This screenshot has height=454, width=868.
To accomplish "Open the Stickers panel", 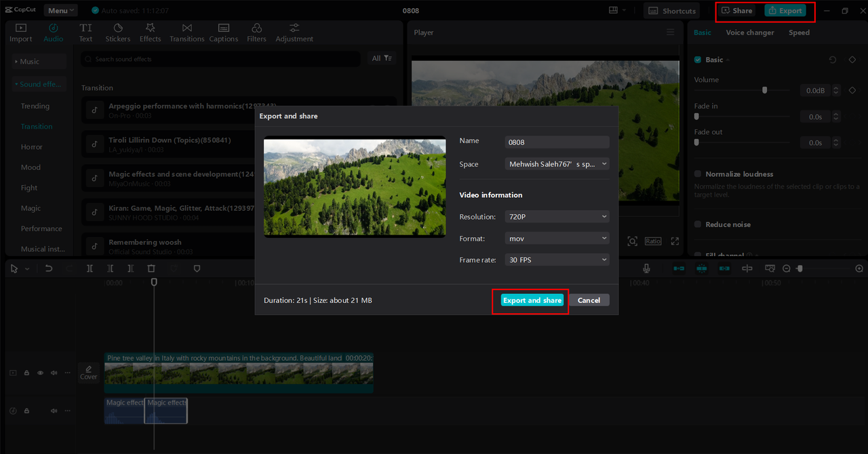I will pyautogui.click(x=118, y=33).
